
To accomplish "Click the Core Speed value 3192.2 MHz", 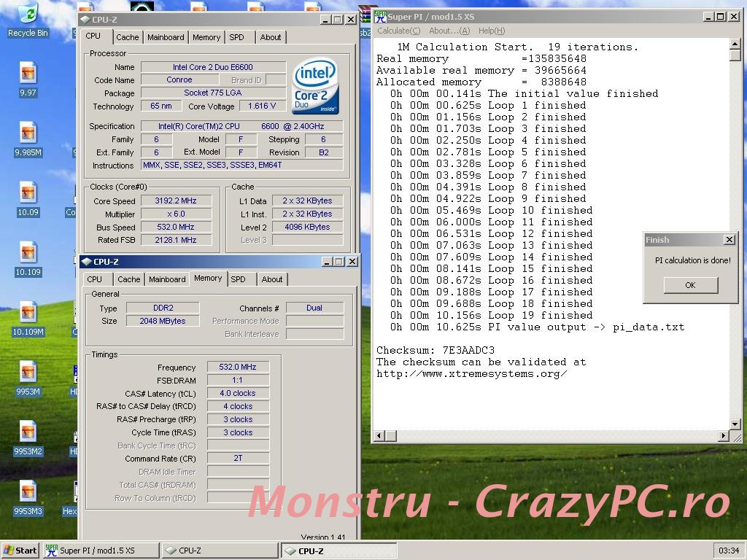I will tap(176, 201).
